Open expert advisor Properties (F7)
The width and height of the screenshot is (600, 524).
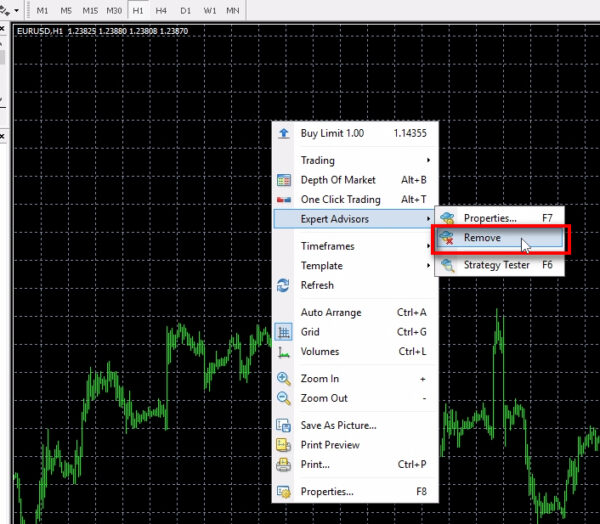[x=490, y=218]
